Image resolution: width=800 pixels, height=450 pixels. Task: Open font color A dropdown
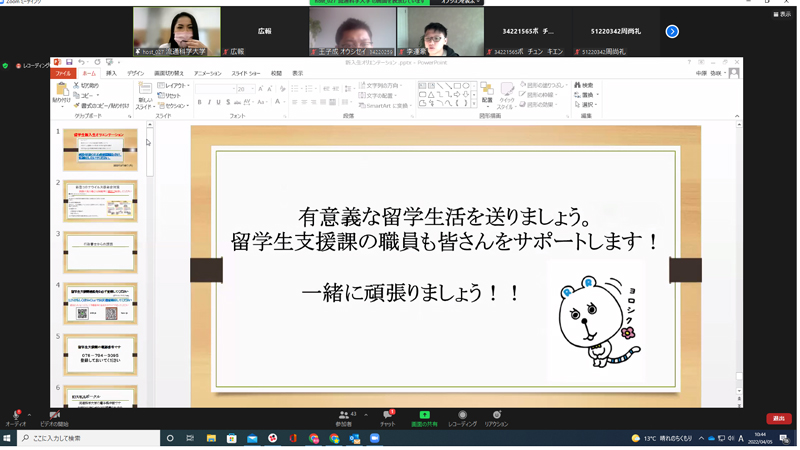point(284,102)
